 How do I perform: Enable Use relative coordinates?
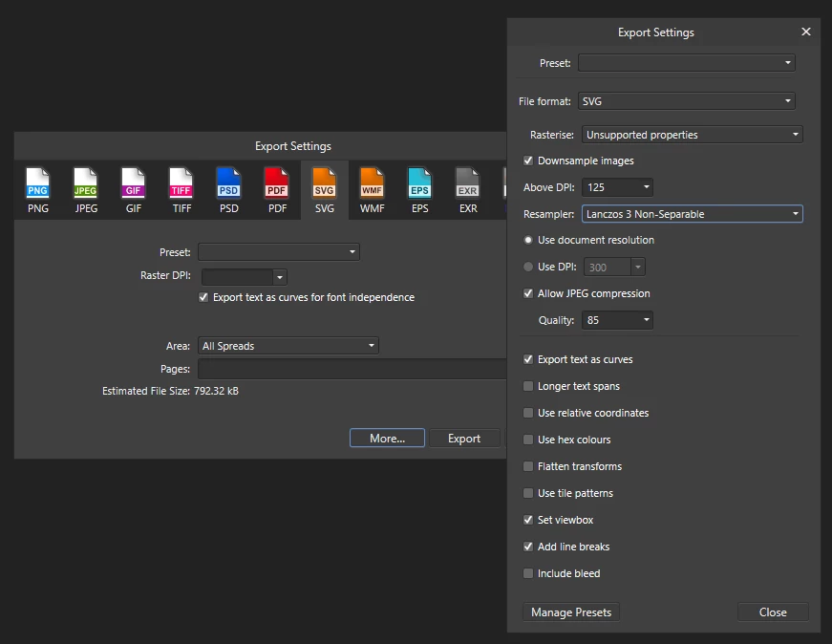pos(528,413)
